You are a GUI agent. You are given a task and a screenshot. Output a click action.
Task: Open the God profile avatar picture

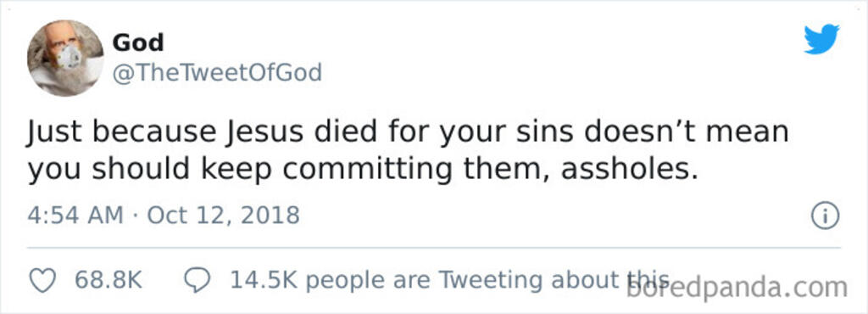click(65, 59)
